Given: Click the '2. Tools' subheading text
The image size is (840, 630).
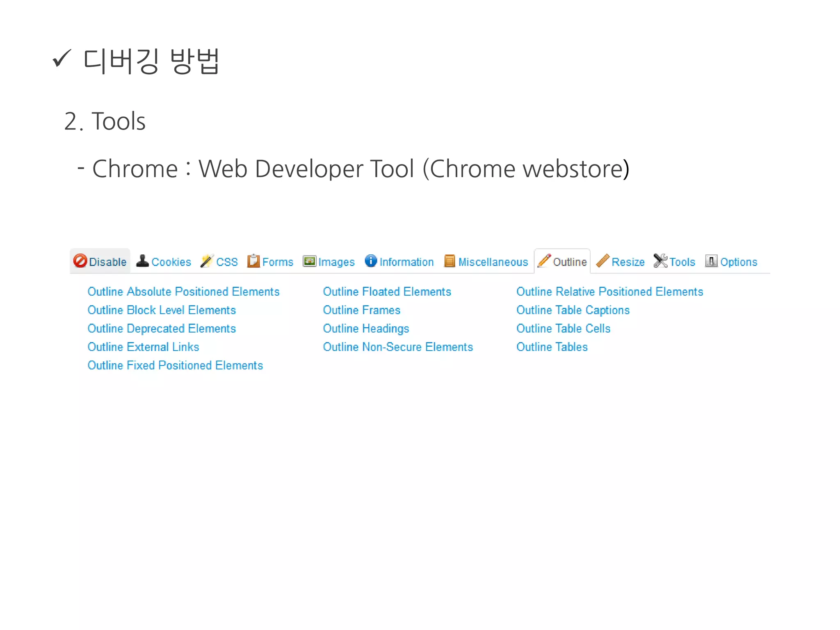Looking at the screenshot, I should 105,121.
